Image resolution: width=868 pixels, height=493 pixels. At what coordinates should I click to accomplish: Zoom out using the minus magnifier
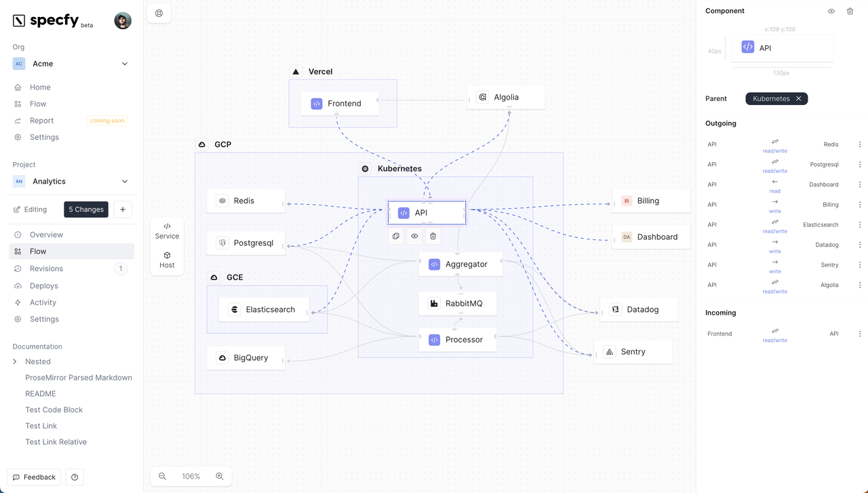tap(163, 476)
